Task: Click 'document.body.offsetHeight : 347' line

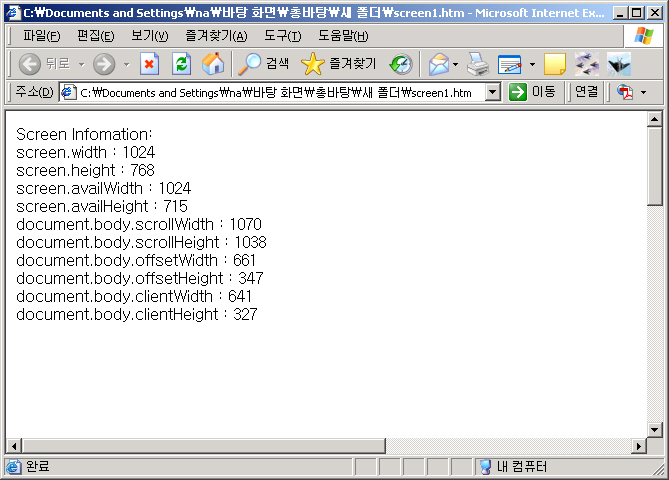Action: tap(140, 278)
